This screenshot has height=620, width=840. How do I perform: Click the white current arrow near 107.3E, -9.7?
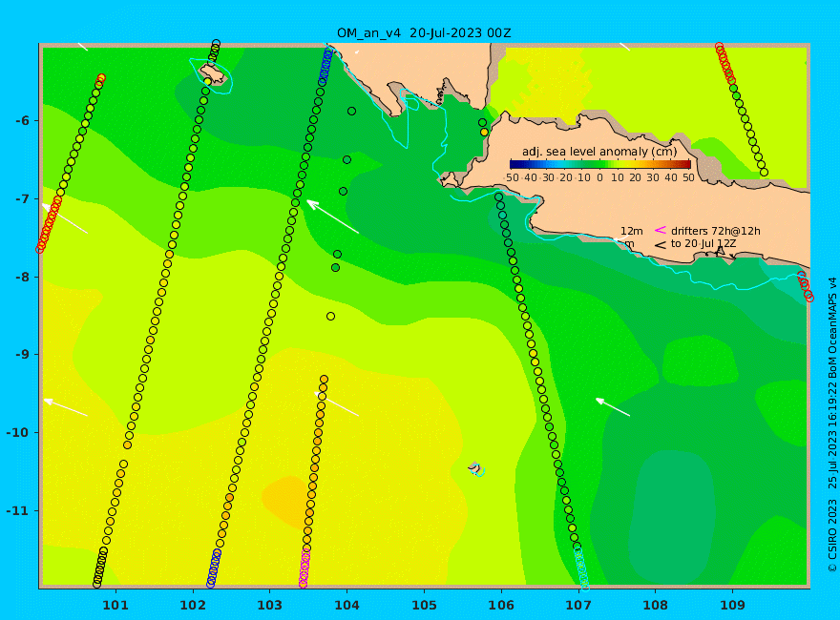point(613,407)
